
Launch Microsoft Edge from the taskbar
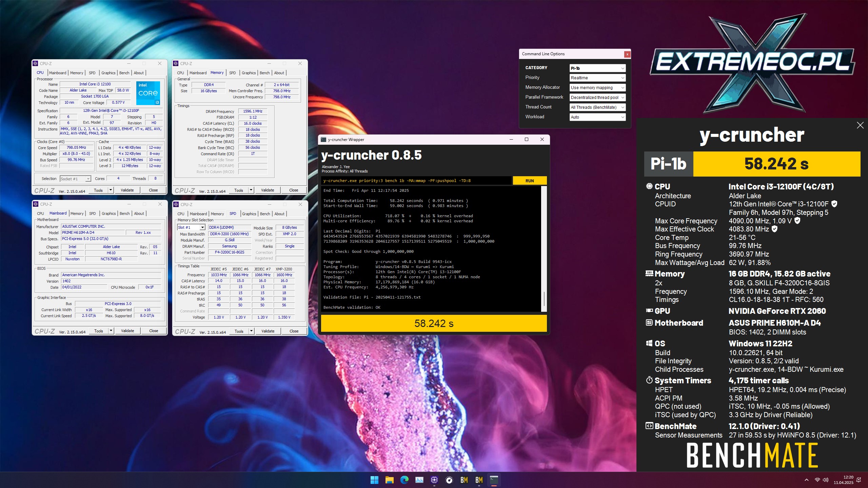[x=404, y=480]
